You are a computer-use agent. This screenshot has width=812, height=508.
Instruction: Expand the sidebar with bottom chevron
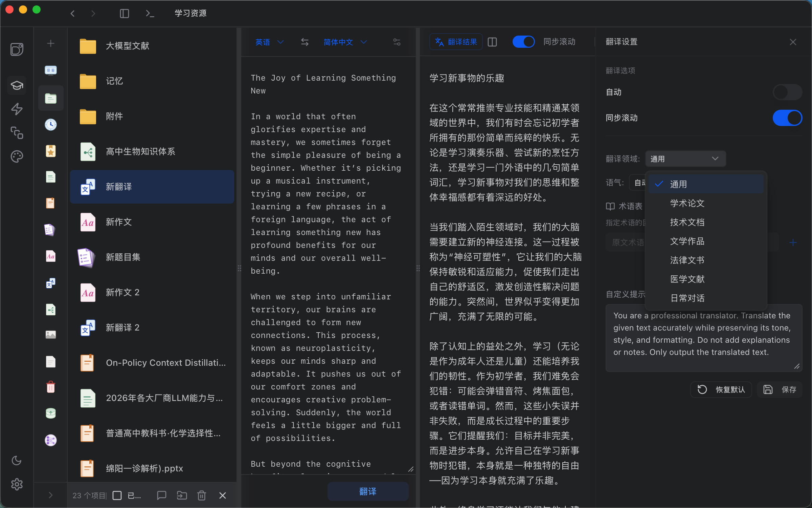coord(51,495)
